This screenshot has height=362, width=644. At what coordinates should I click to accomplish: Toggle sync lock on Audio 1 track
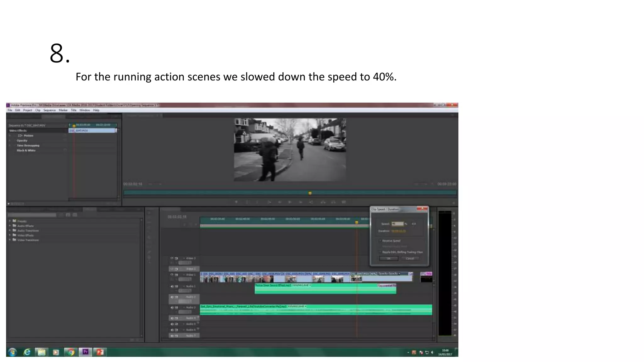tap(176, 286)
